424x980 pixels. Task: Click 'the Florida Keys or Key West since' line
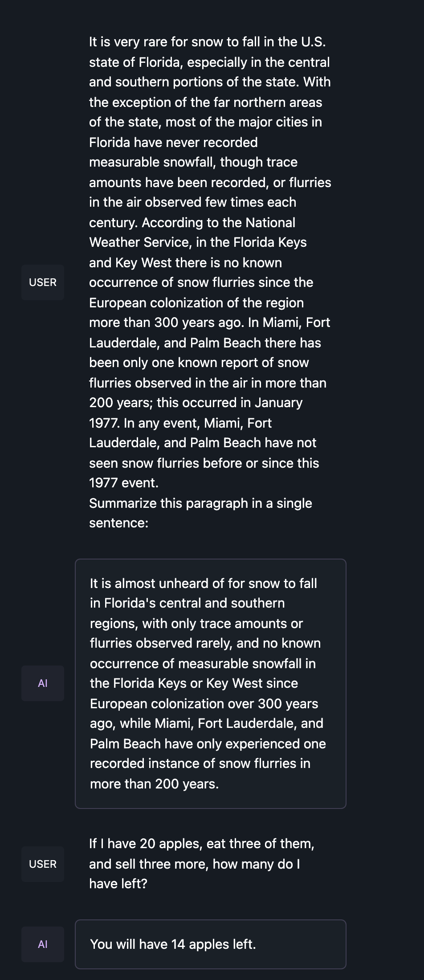pos(194,683)
